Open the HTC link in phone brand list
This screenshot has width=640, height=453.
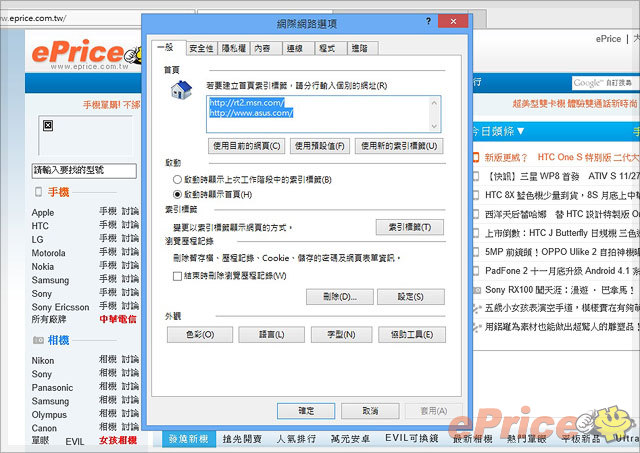[x=41, y=226]
